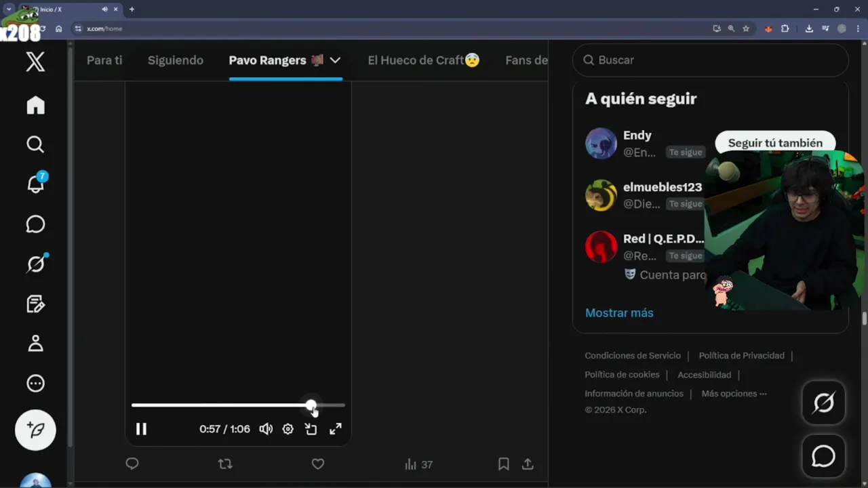The image size is (868, 488).
Task: Open Notifications bell showing 7
Action: coord(35,184)
